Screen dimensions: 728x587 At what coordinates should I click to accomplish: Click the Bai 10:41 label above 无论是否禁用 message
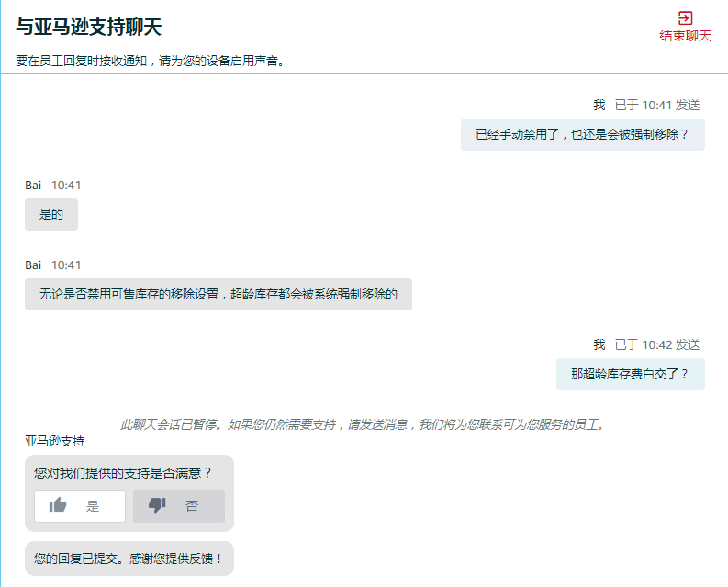[53, 265]
